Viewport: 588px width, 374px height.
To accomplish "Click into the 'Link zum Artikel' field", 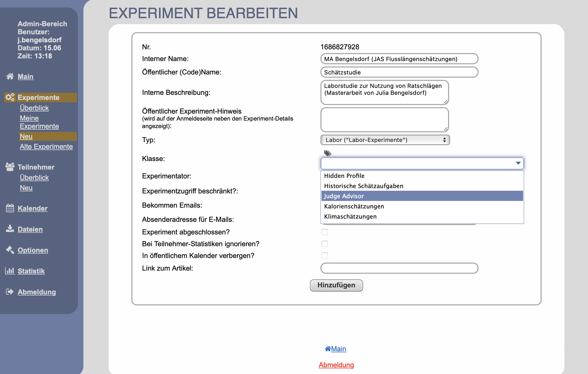I will pyautogui.click(x=399, y=268).
